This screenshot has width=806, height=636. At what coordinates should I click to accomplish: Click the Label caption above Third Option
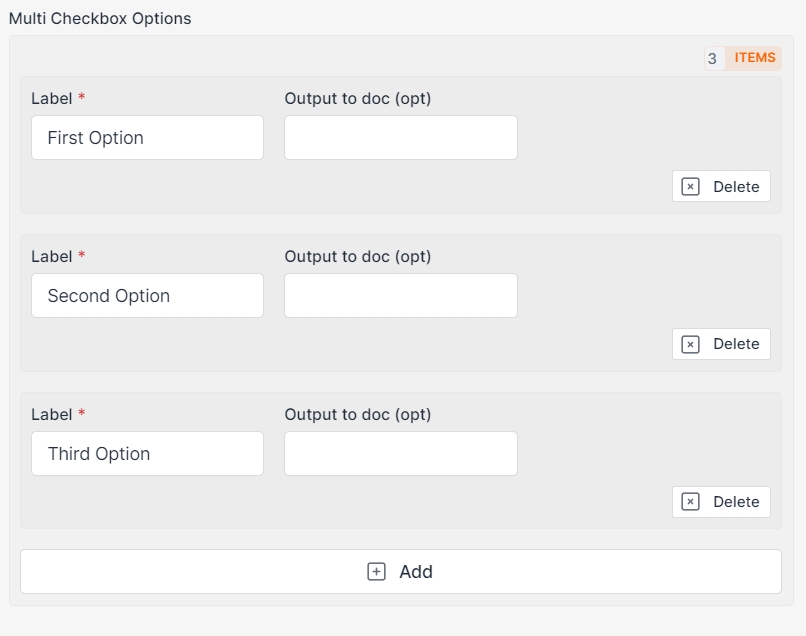(52, 414)
